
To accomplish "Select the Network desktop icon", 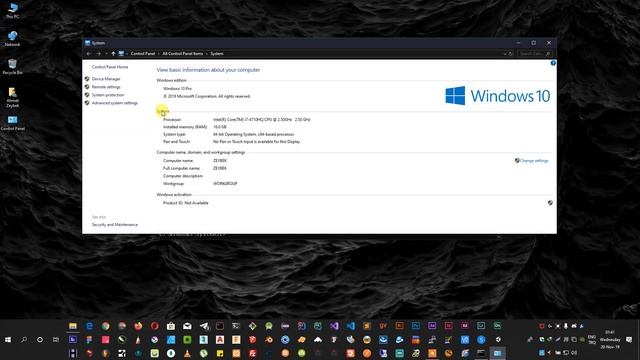I will 12,38.
